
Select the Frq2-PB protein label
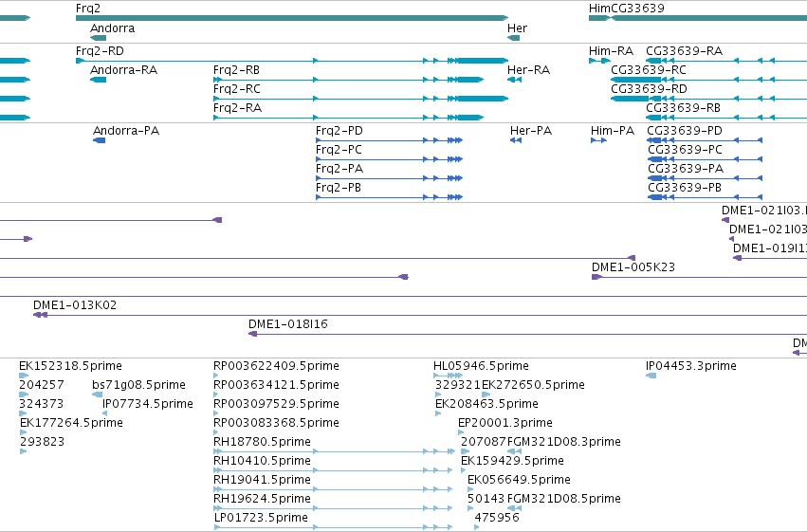click(x=339, y=188)
